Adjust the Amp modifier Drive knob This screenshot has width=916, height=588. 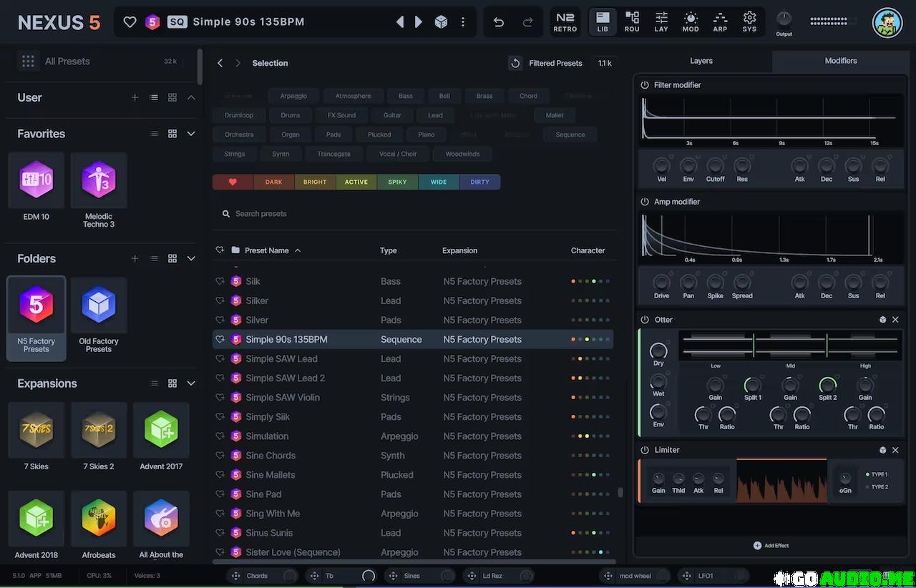coord(662,283)
